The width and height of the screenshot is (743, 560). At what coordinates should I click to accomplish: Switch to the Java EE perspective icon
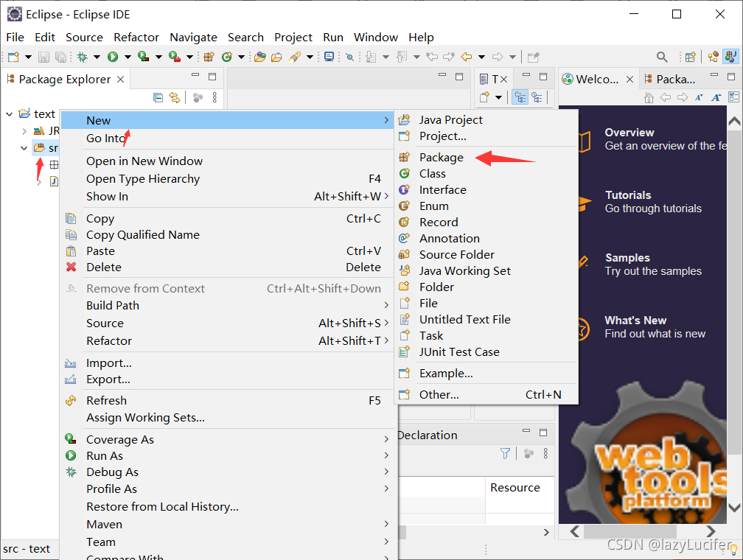pos(714,57)
